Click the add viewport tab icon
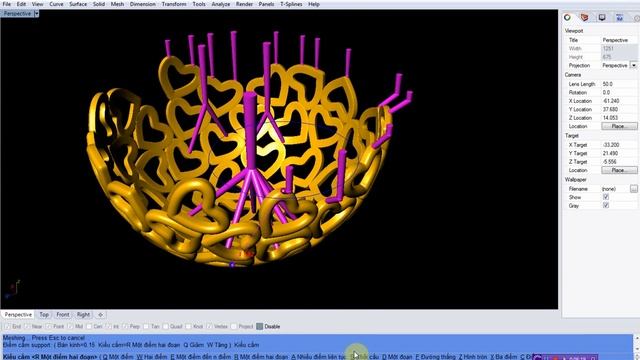Viewport: 640px width, 360px height. 100,315
